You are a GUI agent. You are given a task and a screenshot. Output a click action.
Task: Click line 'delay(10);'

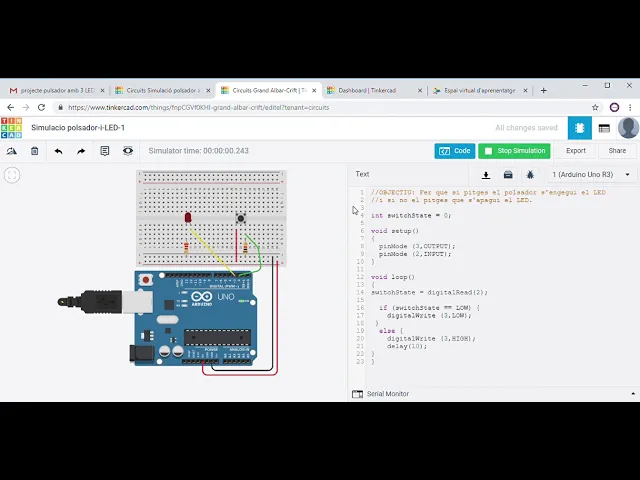(x=407, y=346)
